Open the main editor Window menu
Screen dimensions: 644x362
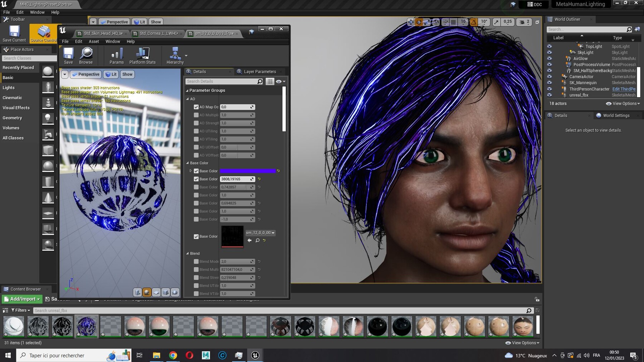point(37,12)
